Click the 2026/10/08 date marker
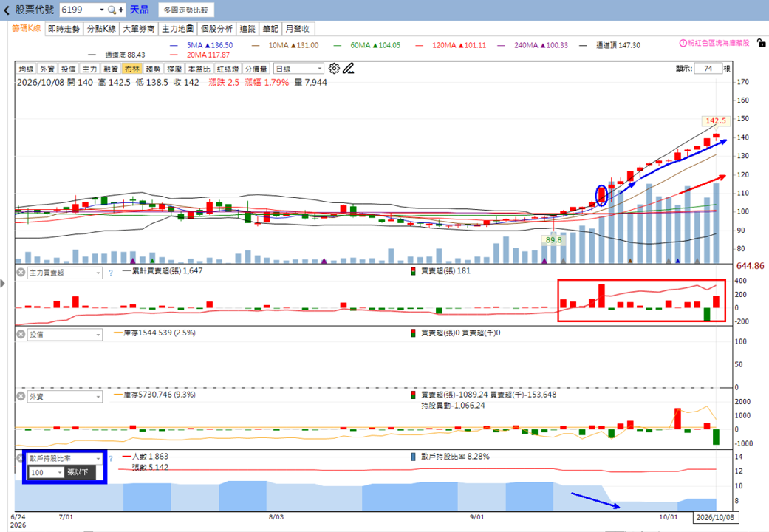Image resolution: width=769 pixels, height=532 pixels. pyautogui.click(x=716, y=517)
